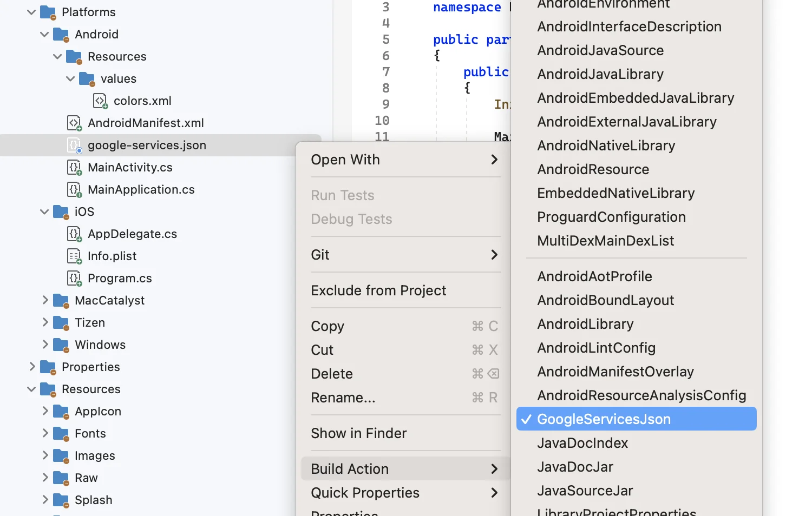Set build action to AndroidResource

tap(593, 169)
